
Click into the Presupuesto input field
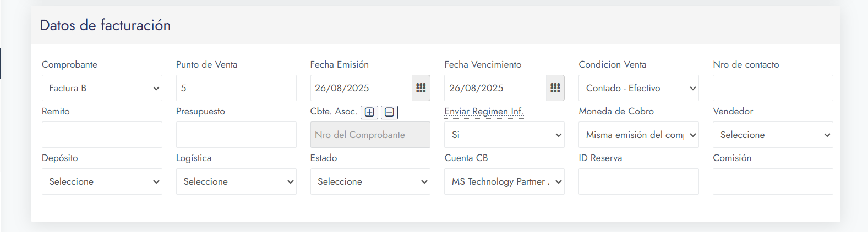(x=236, y=135)
